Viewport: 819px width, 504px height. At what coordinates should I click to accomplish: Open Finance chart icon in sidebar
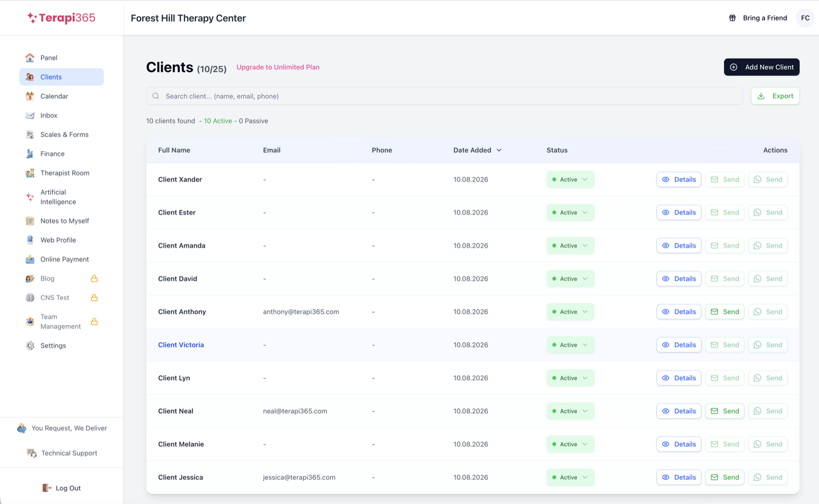[x=30, y=154]
